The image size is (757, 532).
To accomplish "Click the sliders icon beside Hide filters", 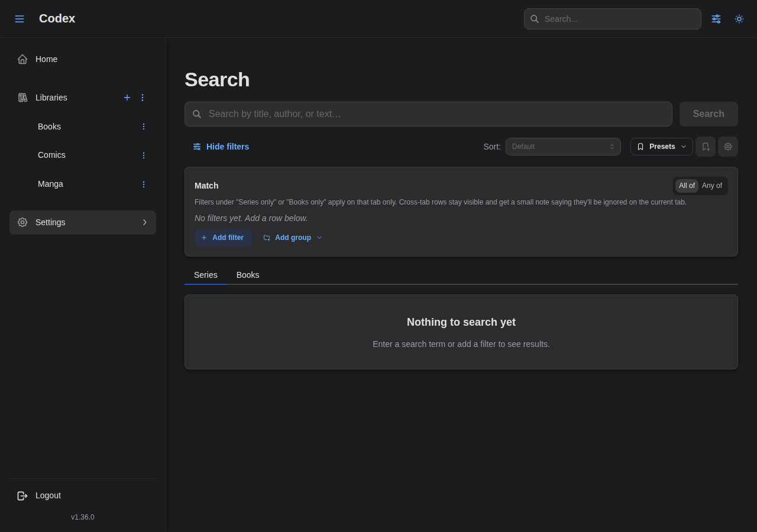I will pos(197,147).
